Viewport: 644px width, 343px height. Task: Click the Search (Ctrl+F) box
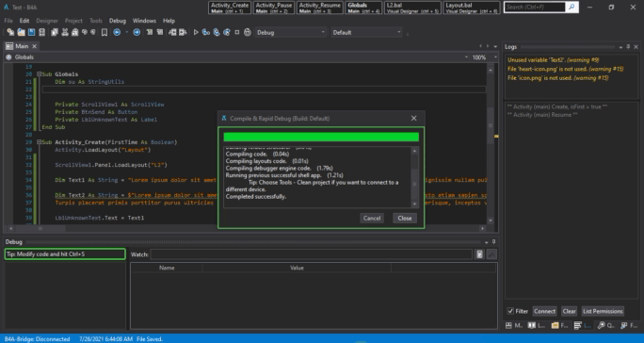click(x=535, y=7)
